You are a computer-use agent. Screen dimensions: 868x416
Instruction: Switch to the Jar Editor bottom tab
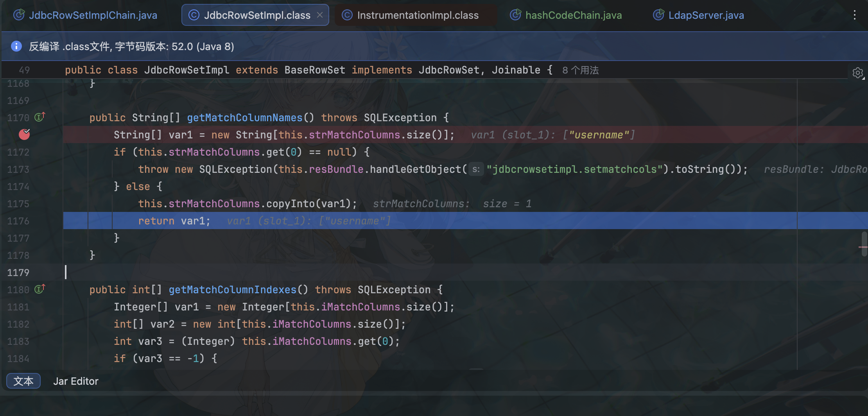click(76, 381)
